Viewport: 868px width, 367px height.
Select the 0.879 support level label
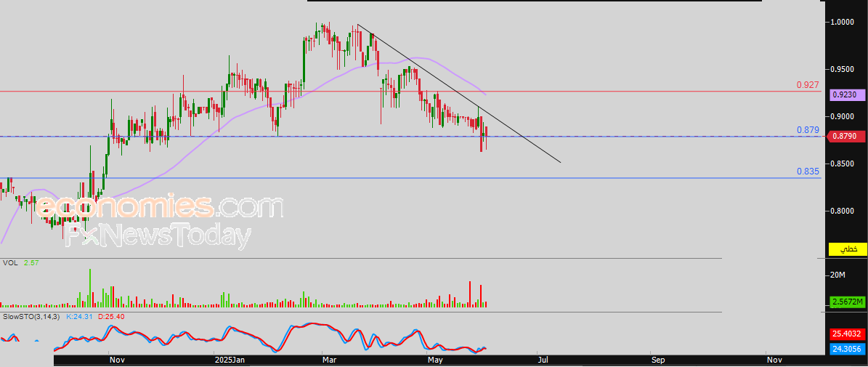(x=808, y=130)
